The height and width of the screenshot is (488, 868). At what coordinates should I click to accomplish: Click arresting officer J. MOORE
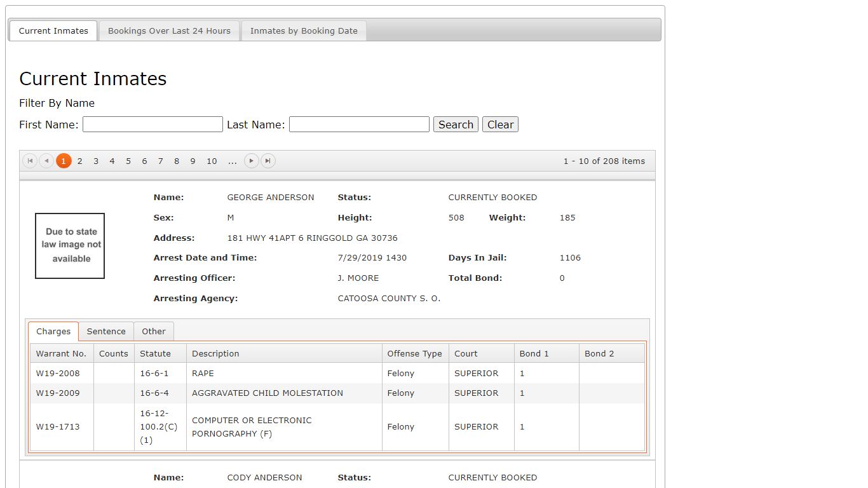tap(358, 278)
